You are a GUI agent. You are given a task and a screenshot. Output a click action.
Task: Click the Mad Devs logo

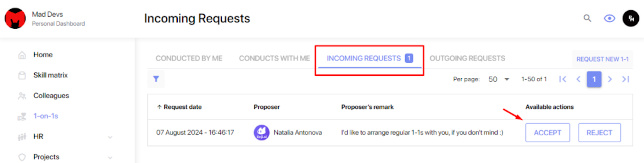15,18
